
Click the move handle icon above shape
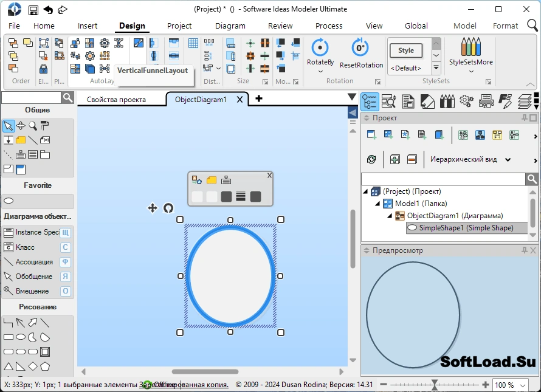153,208
